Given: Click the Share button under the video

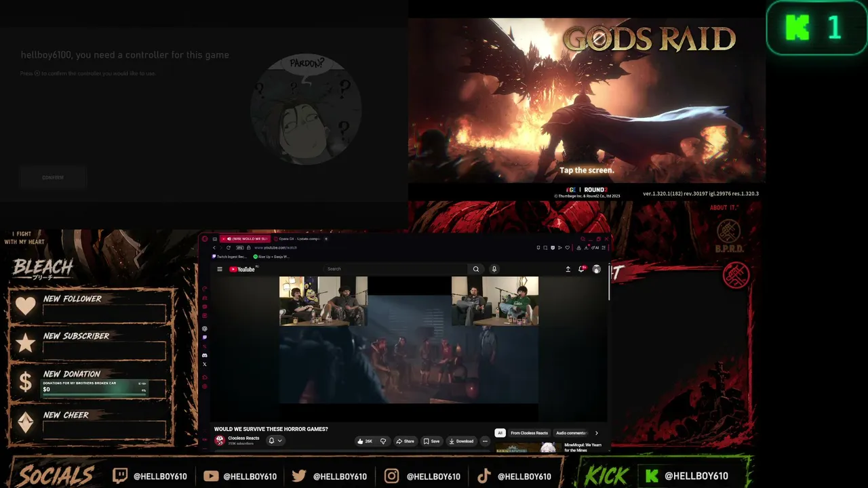Looking at the screenshot, I should 405,441.
